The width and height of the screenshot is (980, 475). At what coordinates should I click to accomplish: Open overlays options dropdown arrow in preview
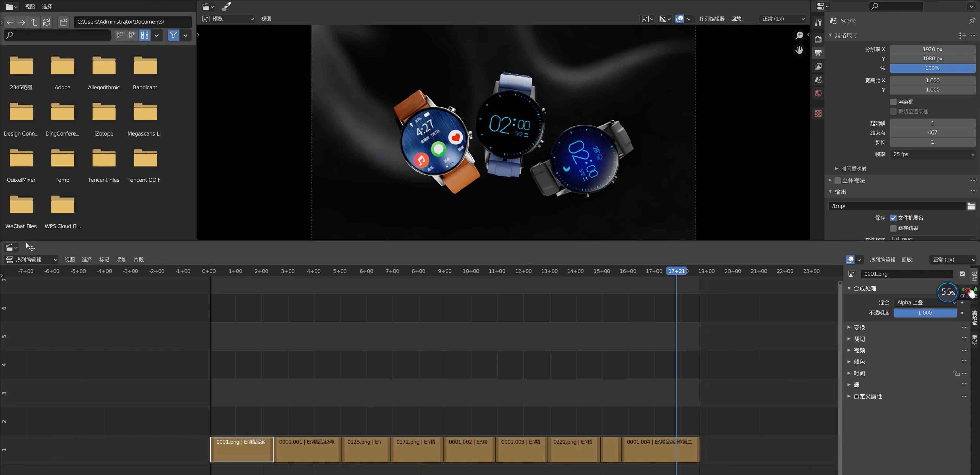click(689, 19)
